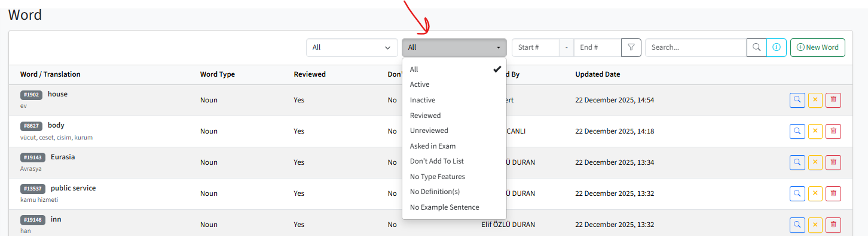The height and width of the screenshot is (236, 868).
Task: Collapse the open gray All status dropdown
Action: click(x=454, y=47)
